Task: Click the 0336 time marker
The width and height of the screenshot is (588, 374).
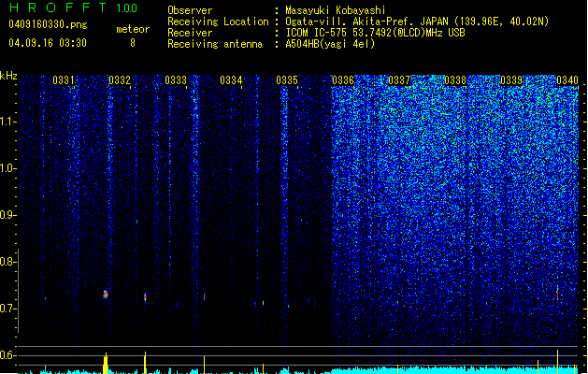Action: point(343,80)
